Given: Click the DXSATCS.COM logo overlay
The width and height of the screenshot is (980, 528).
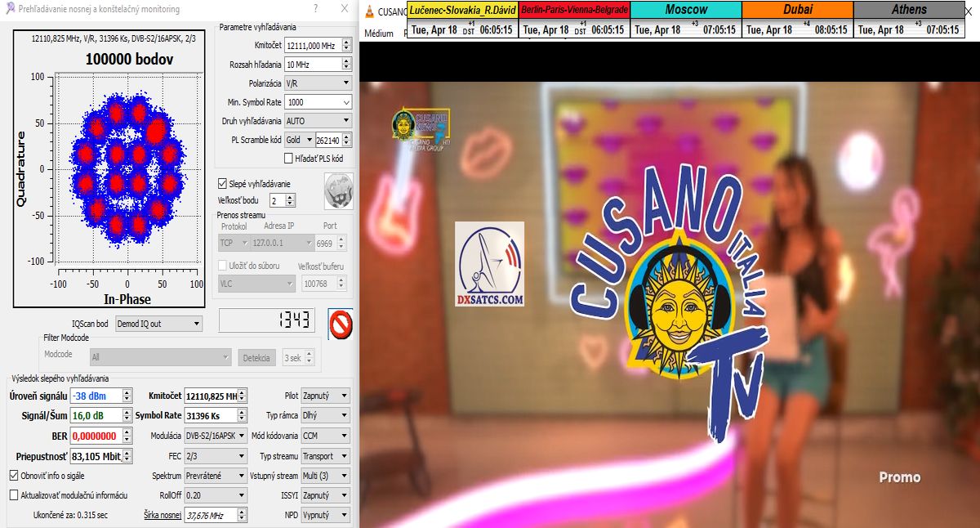Looking at the screenshot, I should point(489,265).
